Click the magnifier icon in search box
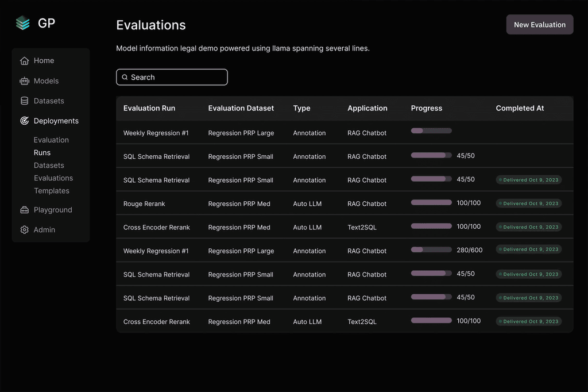 pos(125,78)
